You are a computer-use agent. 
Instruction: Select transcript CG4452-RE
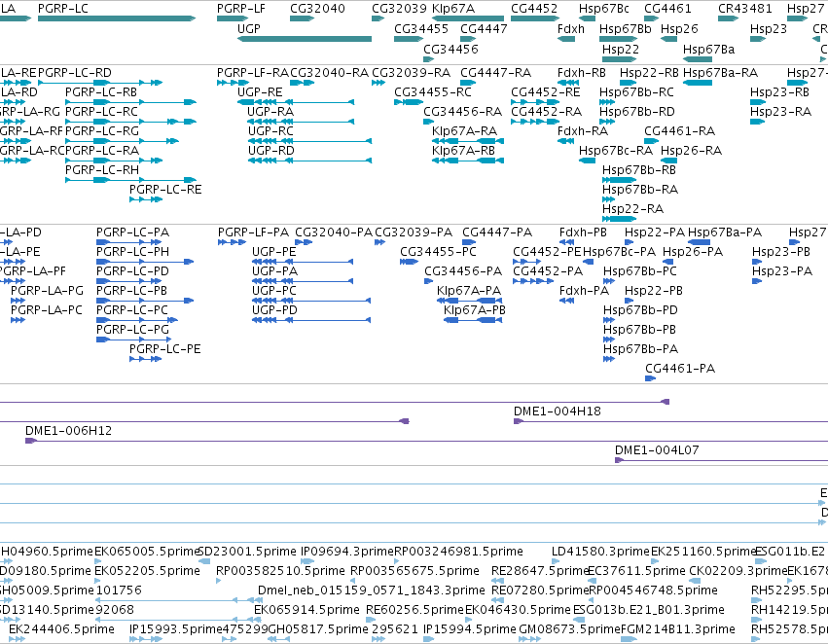(x=546, y=91)
